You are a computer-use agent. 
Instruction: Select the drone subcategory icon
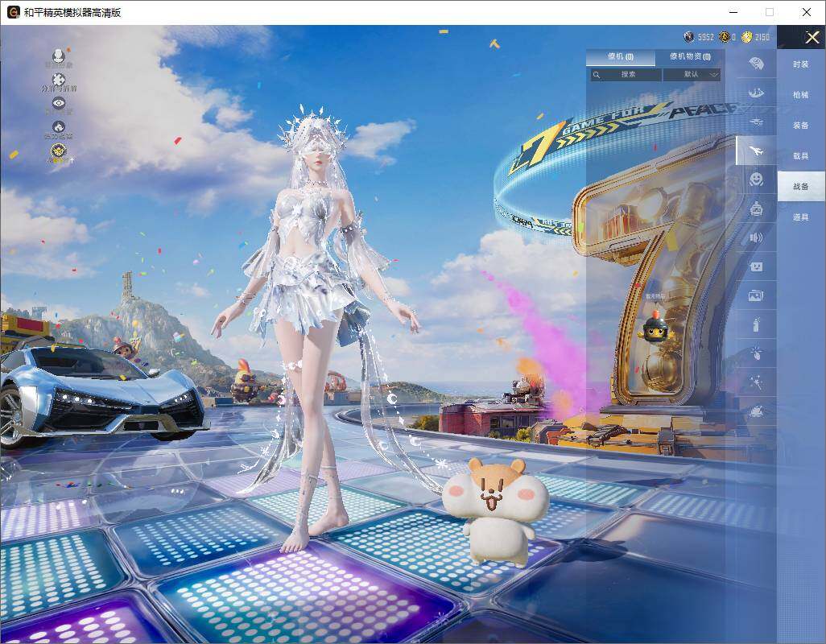click(756, 122)
